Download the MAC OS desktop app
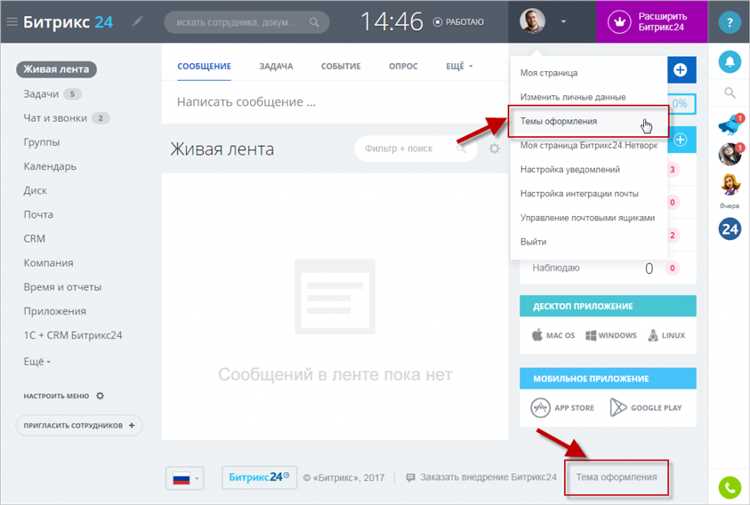 553,335
